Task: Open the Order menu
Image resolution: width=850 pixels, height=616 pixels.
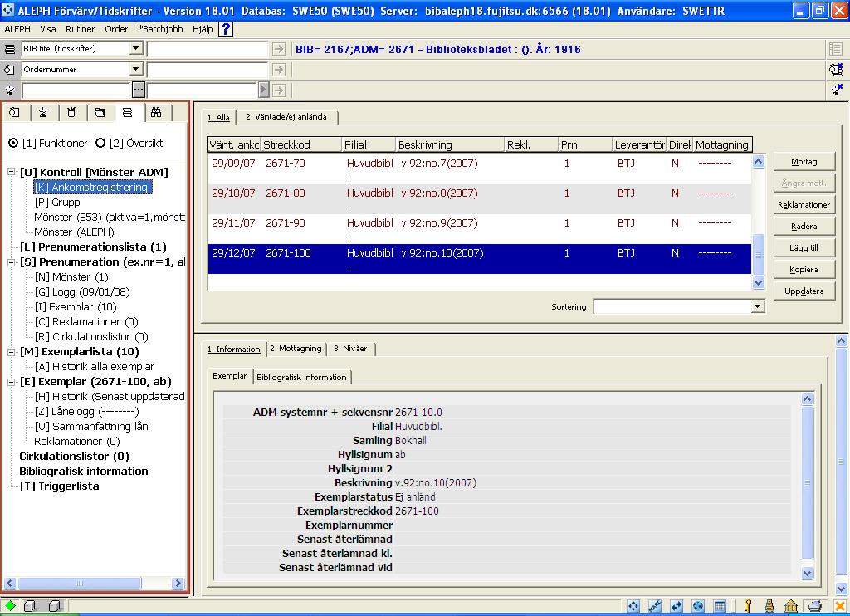Action: 116,29
